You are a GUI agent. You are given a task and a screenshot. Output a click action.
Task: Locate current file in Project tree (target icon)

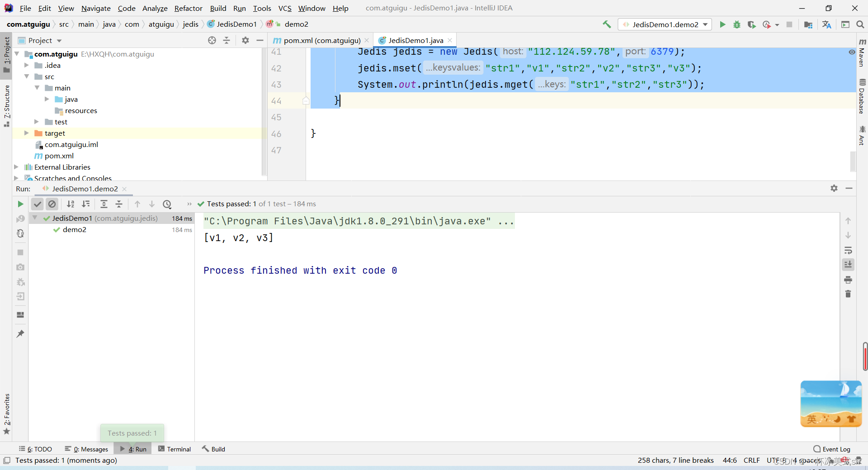pyautogui.click(x=212, y=40)
